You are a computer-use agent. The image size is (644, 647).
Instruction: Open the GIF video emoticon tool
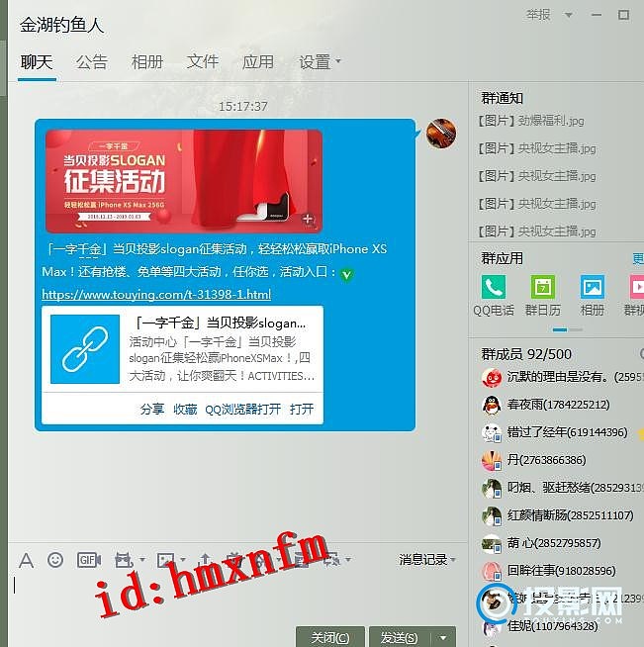point(89,560)
